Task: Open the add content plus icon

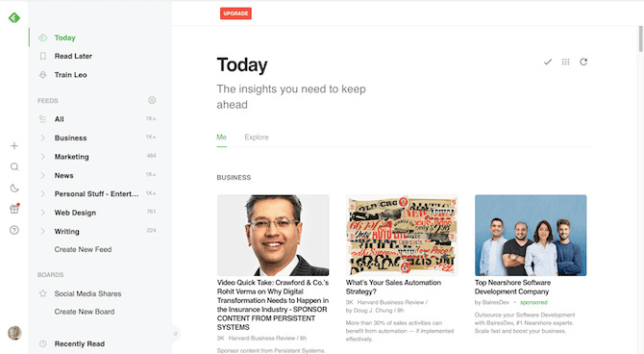Action: pos(14,146)
